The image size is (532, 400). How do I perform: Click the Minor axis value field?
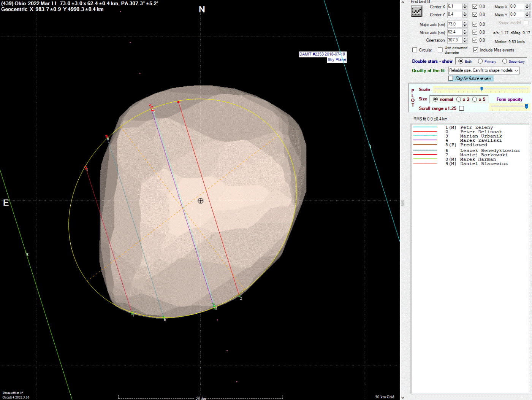click(x=454, y=32)
